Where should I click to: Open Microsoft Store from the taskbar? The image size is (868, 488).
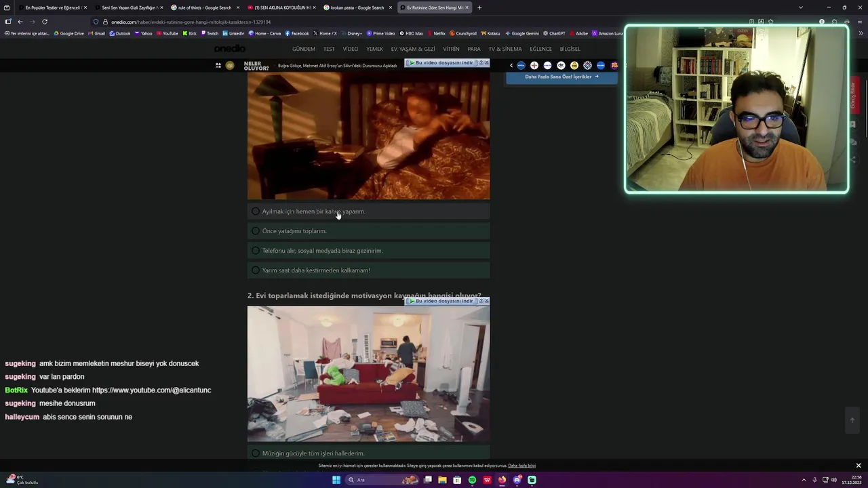(x=457, y=480)
